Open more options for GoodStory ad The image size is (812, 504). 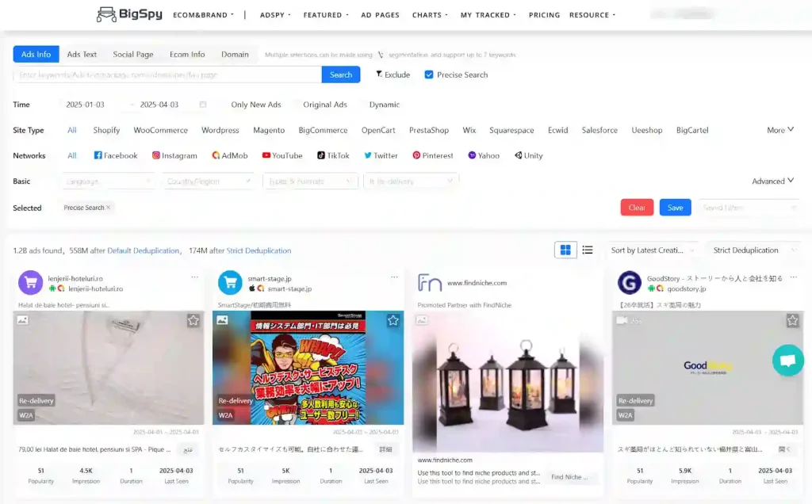794,277
